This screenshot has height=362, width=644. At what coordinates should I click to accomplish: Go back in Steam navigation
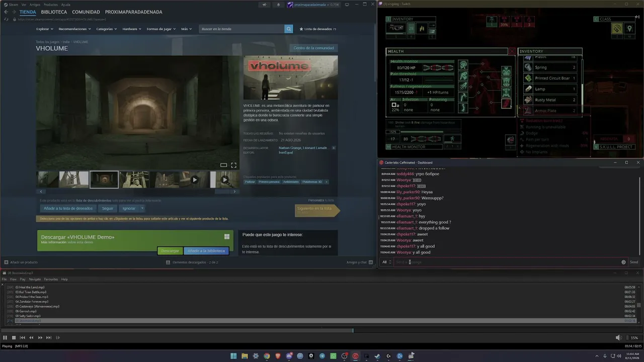click(x=6, y=12)
